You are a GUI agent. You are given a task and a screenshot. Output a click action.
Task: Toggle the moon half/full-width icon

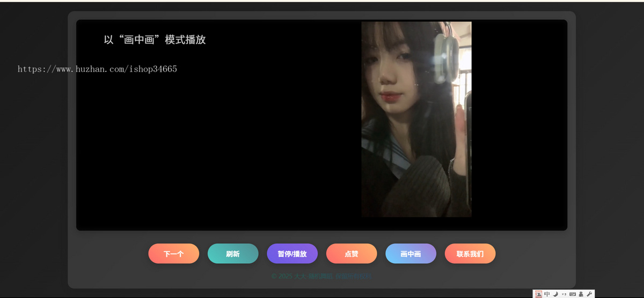tap(555, 294)
